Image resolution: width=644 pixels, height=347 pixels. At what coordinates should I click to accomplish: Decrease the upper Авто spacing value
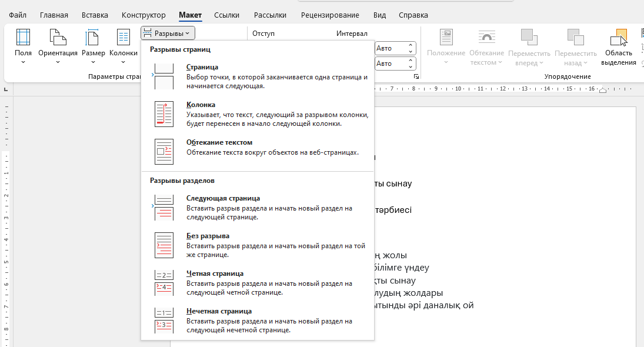point(411,52)
